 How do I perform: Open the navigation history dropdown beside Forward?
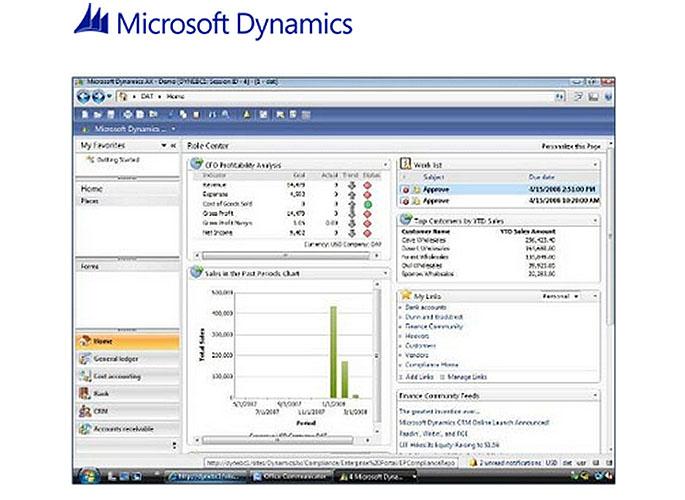[x=109, y=96]
